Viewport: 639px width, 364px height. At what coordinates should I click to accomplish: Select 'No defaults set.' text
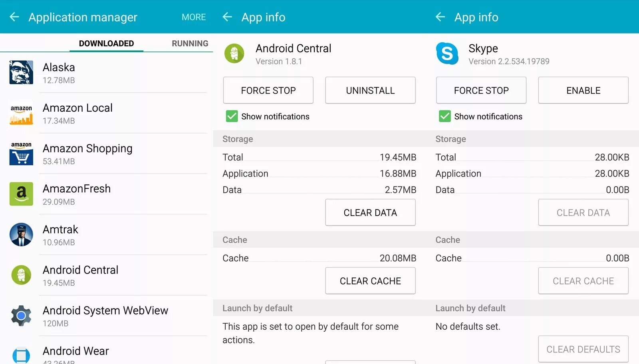pyautogui.click(x=468, y=326)
